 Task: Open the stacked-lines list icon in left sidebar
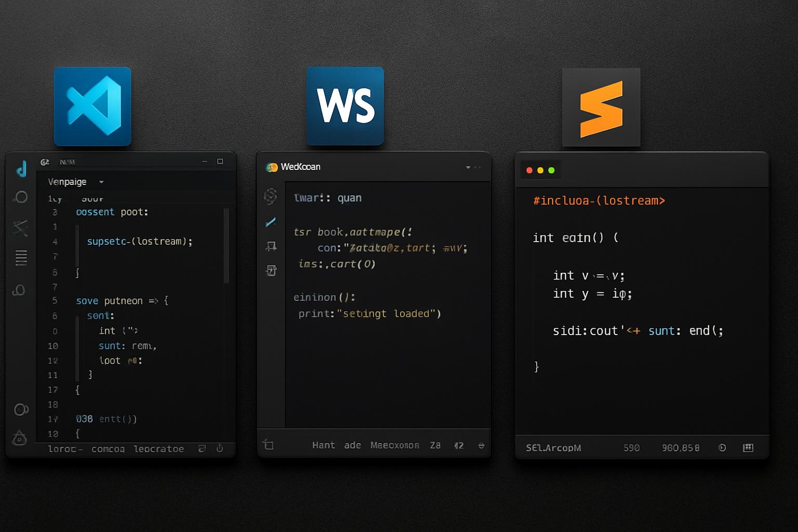(x=21, y=258)
